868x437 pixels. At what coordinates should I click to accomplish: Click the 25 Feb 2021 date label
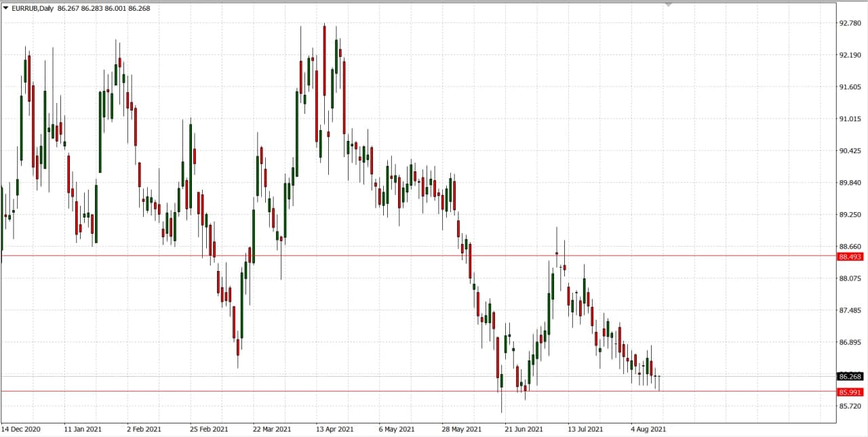[x=209, y=429]
